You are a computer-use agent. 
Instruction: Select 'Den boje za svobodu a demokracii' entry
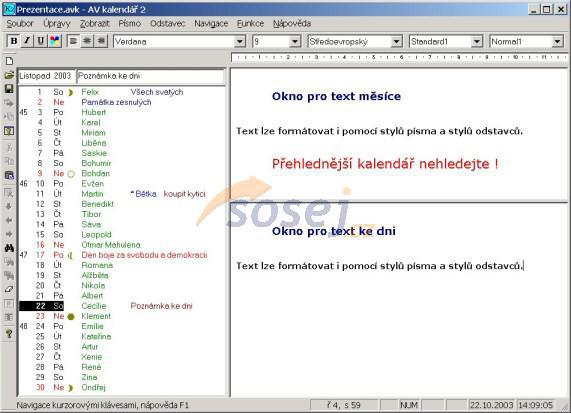point(144,255)
